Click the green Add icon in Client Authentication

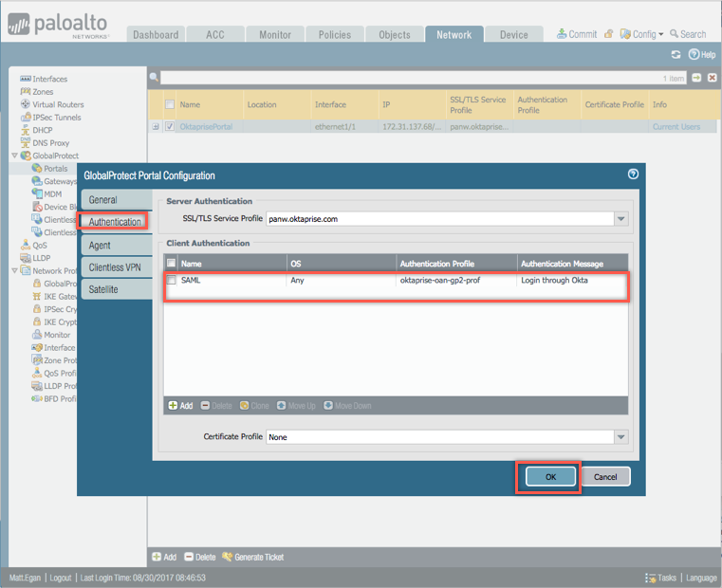point(173,405)
